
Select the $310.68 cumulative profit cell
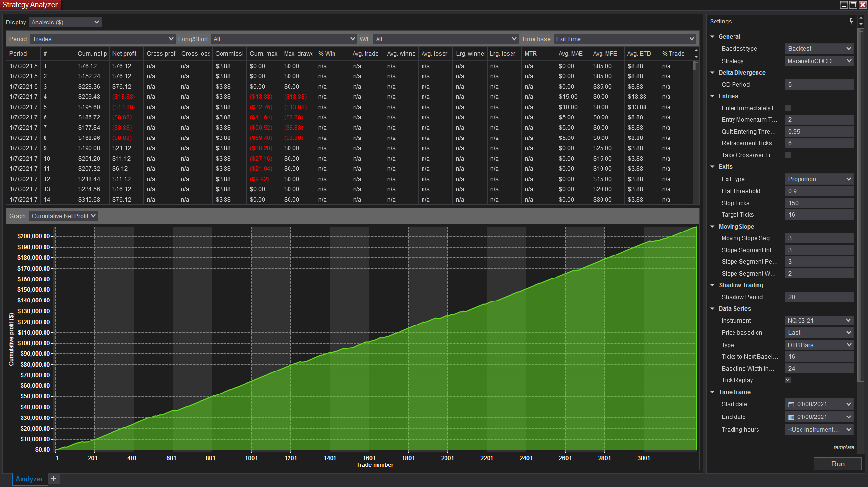click(92, 200)
